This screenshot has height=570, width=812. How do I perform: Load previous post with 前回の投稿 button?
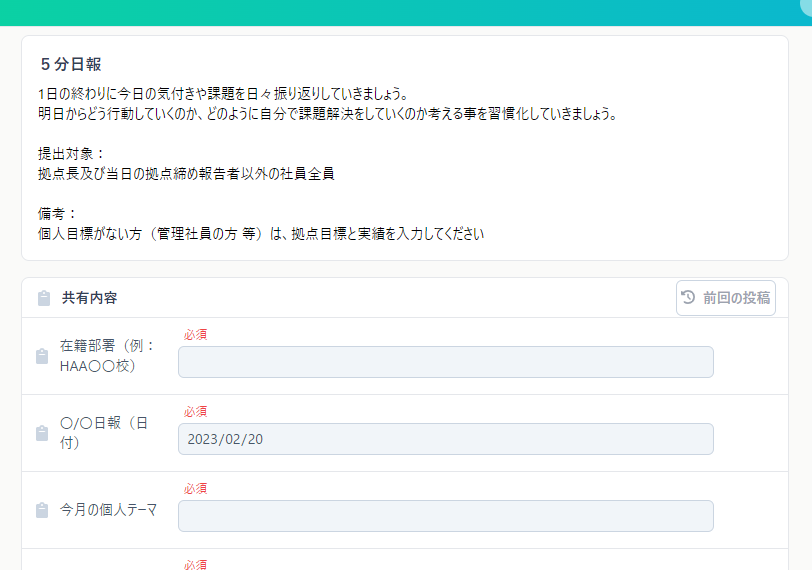click(726, 298)
